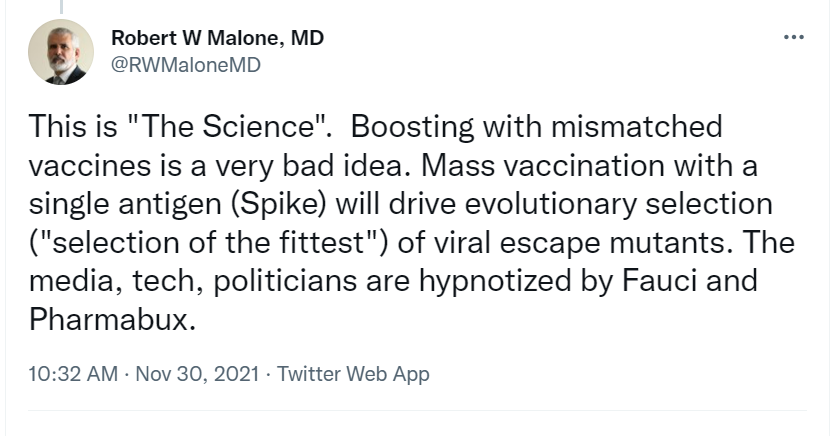The height and width of the screenshot is (436, 834).
Task: Click the 10:32 AM timestamp
Action: (72, 374)
